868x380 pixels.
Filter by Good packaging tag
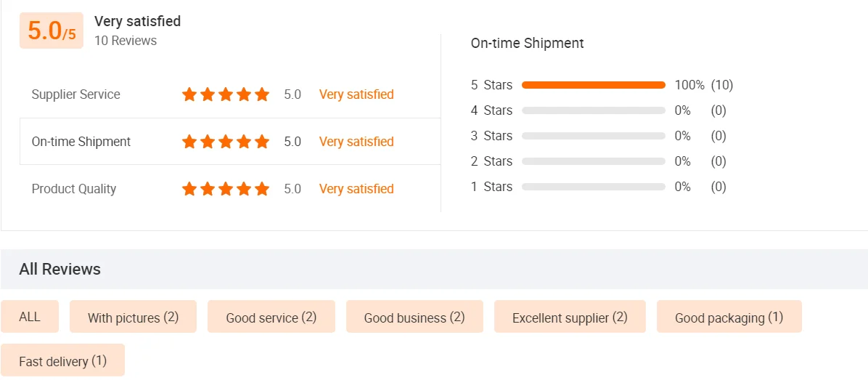[729, 318]
